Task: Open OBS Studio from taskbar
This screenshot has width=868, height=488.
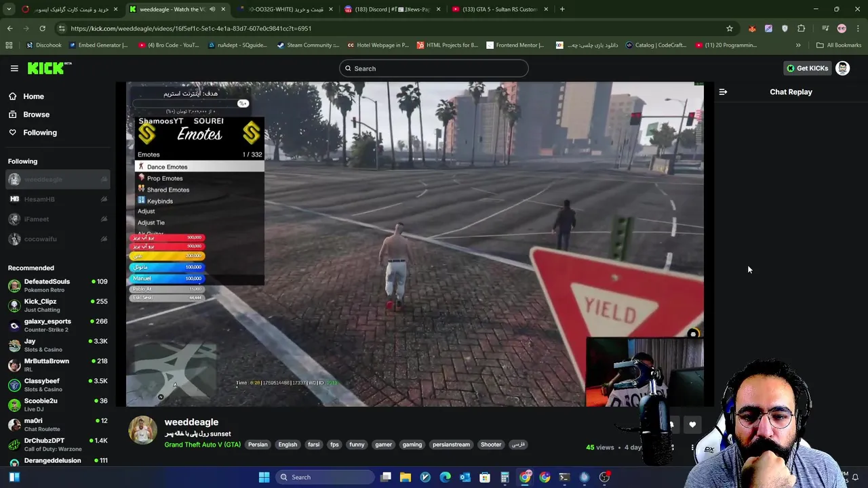Action: click(604, 477)
